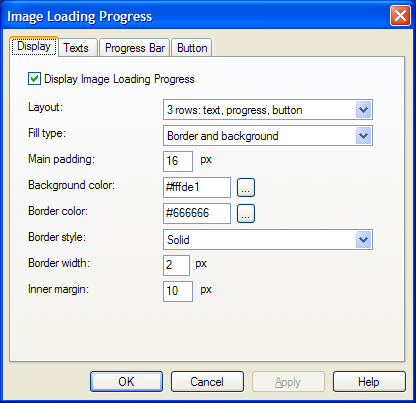The image size is (416, 403).
Task: Focus the Border width input field
Action: tap(176, 265)
